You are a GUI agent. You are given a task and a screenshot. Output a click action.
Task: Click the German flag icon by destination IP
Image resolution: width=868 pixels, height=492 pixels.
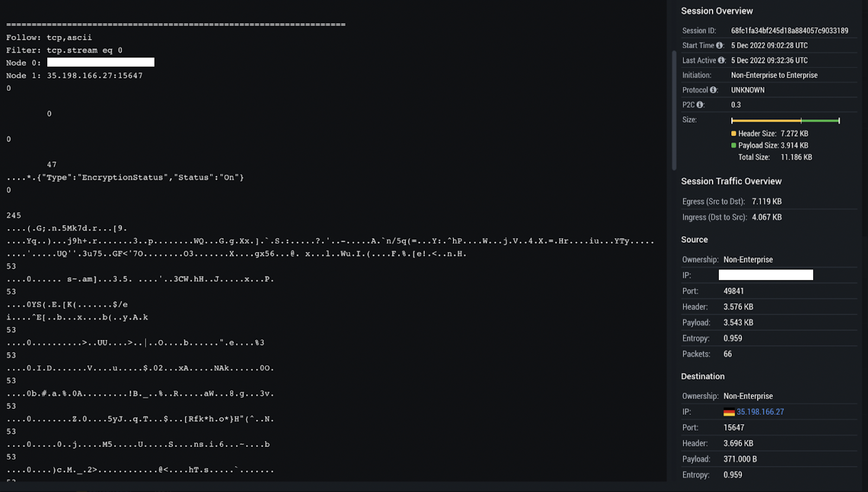coord(729,412)
